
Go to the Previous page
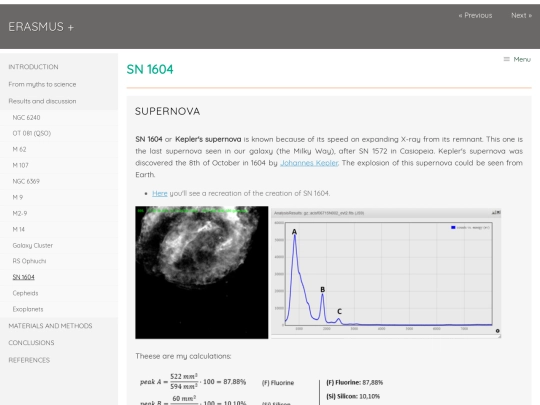[475, 15]
